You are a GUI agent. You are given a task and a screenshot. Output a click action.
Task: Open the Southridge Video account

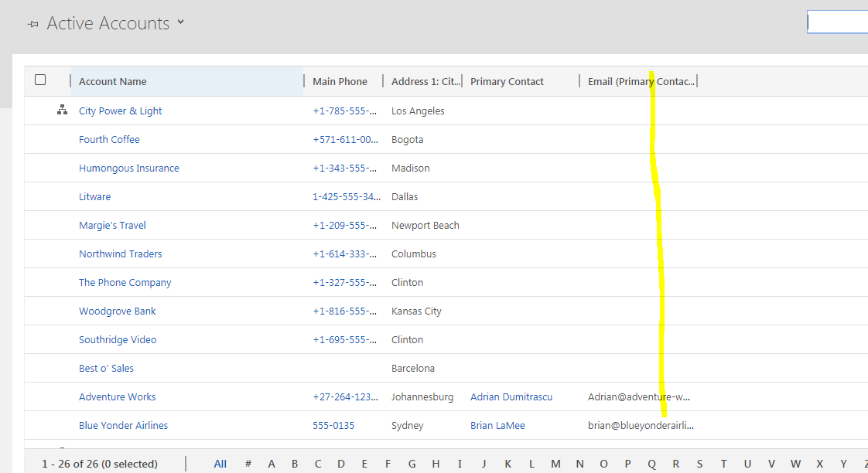point(118,339)
